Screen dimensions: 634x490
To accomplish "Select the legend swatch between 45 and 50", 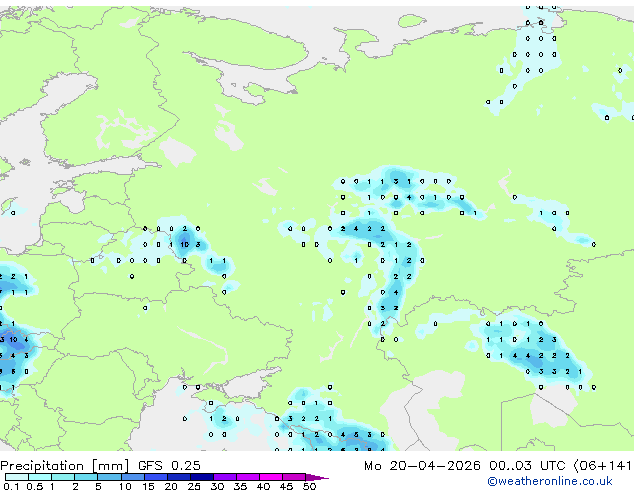I will pyautogui.click(x=294, y=477).
